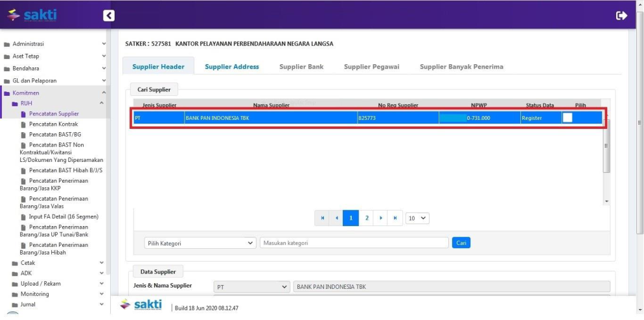Switch to the Supplier Address tab
644x320 pixels.
[231, 67]
